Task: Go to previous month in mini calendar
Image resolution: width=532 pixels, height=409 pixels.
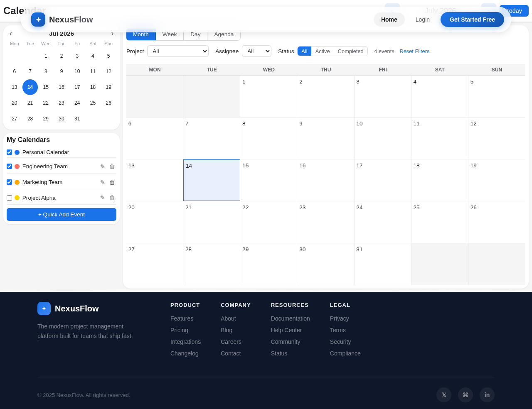Action: coord(11,34)
